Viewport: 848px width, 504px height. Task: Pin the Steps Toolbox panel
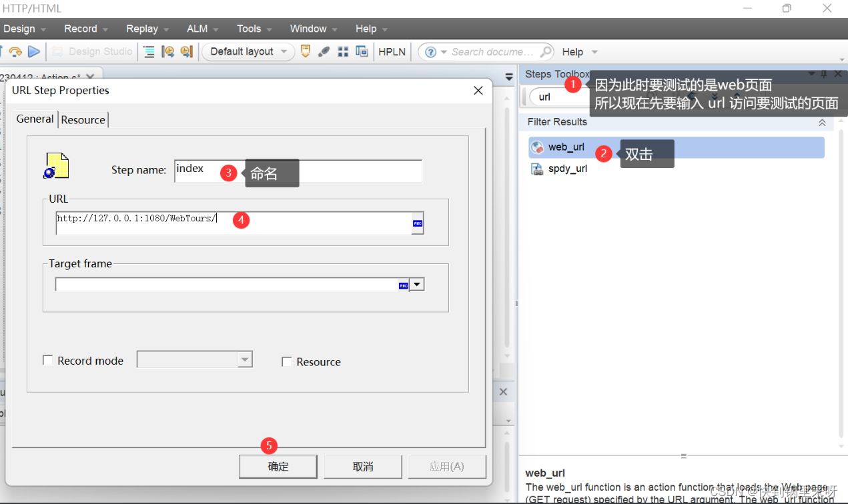(824, 74)
